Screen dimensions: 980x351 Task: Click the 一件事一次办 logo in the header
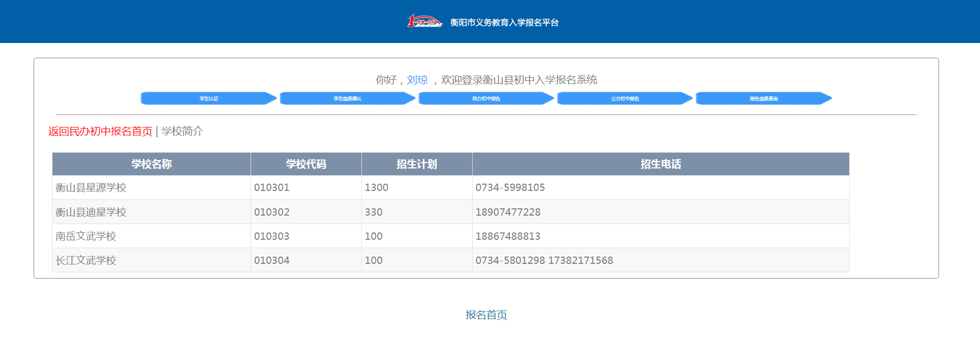(x=424, y=22)
